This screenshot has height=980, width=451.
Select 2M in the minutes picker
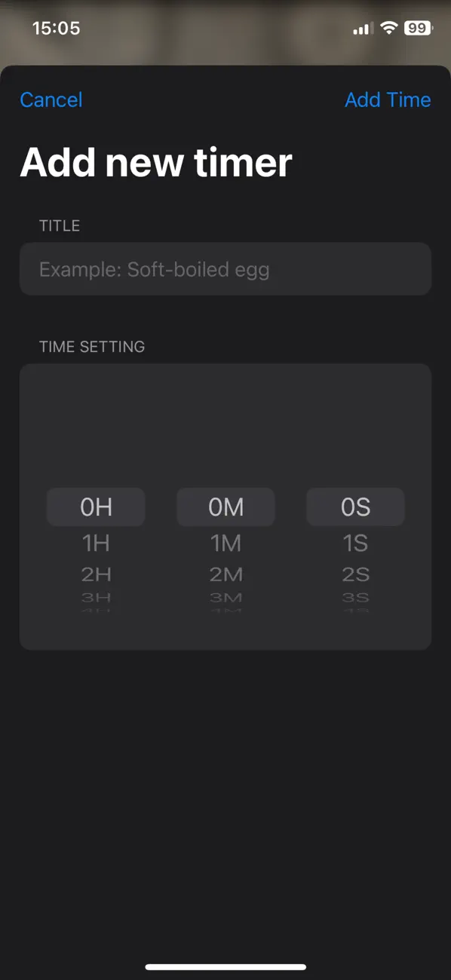pyautogui.click(x=226, y=574)
